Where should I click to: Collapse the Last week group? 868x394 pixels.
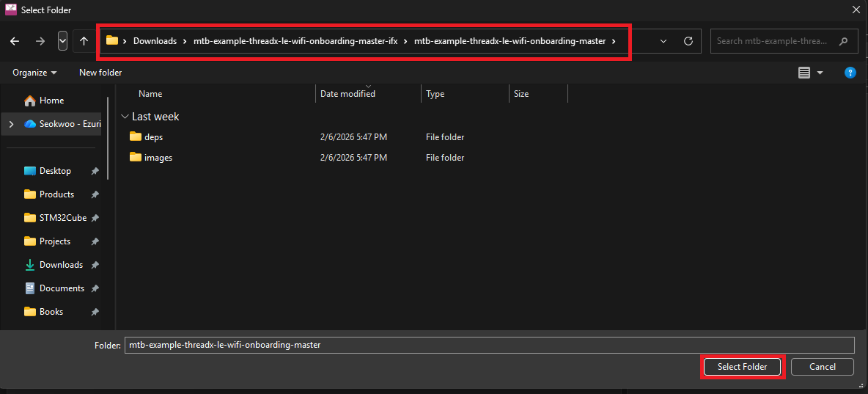125,117
